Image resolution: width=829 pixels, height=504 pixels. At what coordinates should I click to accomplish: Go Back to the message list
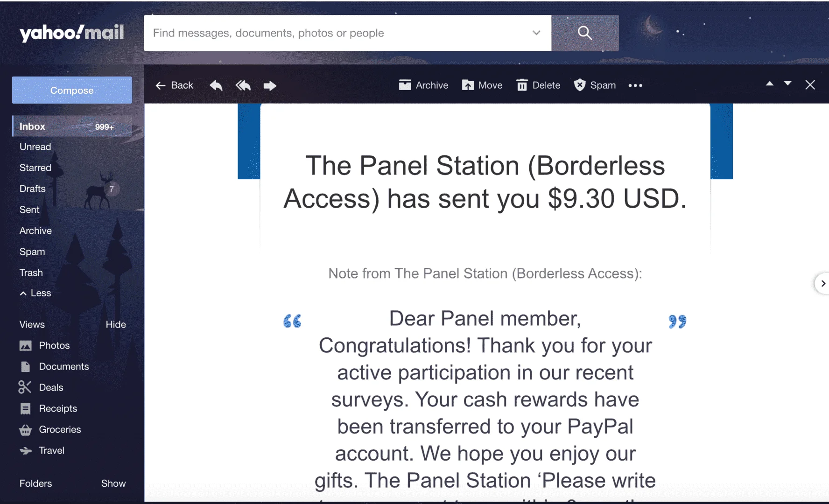(x=174, y=85)
